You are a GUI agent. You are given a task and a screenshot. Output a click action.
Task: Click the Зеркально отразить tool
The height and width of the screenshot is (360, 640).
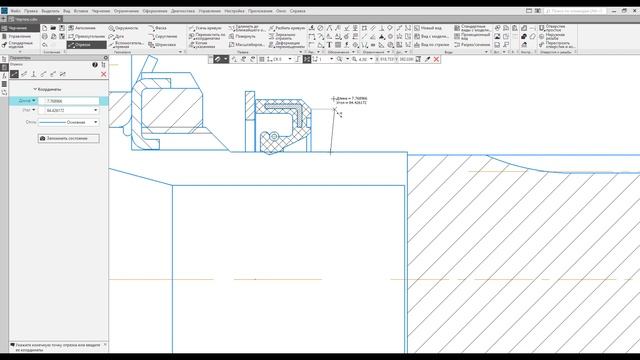pyautogui.click(x=282, y=36)
